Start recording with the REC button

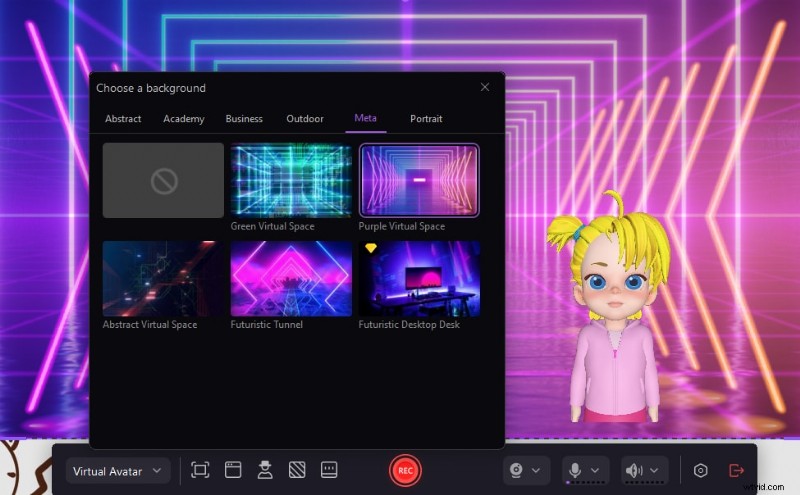point(405,471)
